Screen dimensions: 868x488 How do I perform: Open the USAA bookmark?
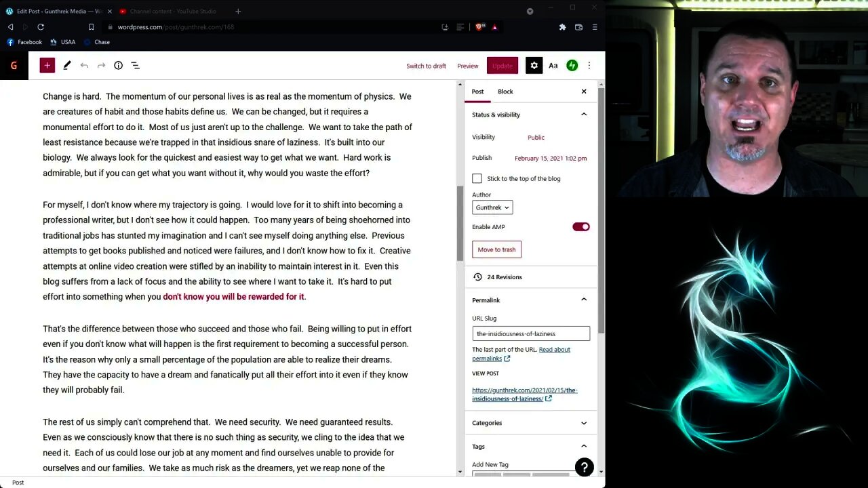point(63,42)
